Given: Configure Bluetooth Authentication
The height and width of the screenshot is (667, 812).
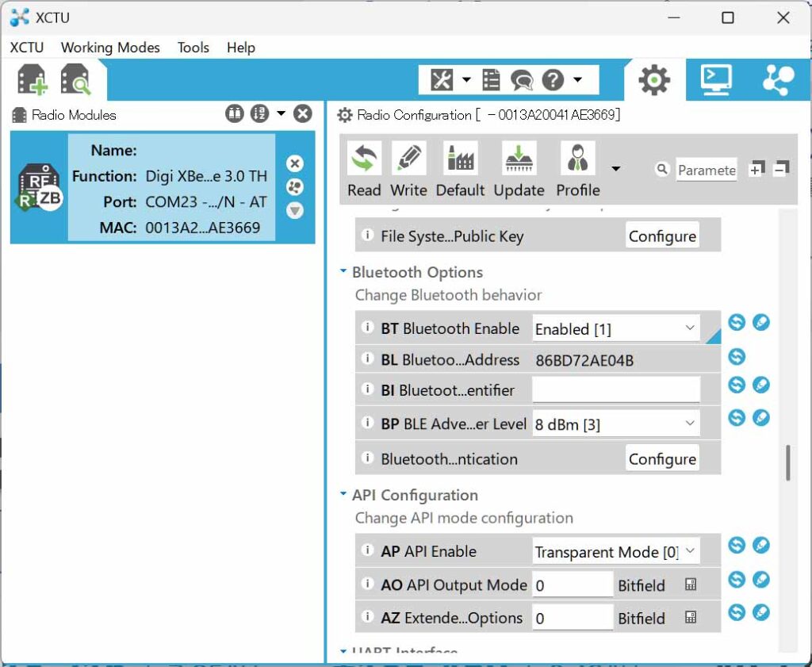Looking at the screenshot, I should [x=662, y=458].
